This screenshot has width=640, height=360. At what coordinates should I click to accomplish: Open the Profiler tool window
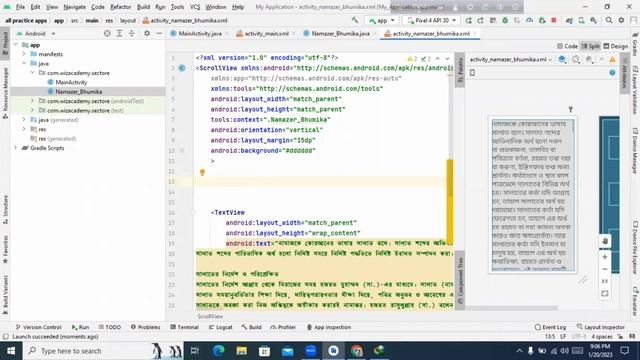(283, 327)
